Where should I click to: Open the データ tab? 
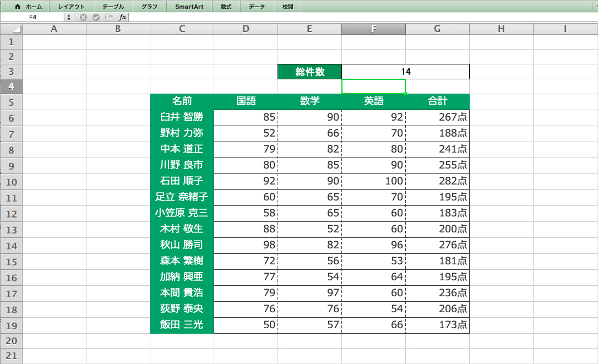(x=257, y=7)
